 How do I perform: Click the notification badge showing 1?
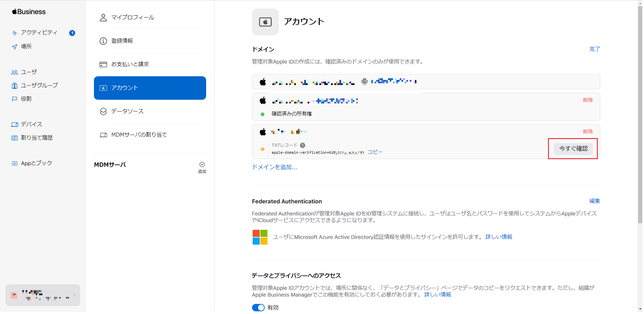pyautogui.click(x=72, y=33)
